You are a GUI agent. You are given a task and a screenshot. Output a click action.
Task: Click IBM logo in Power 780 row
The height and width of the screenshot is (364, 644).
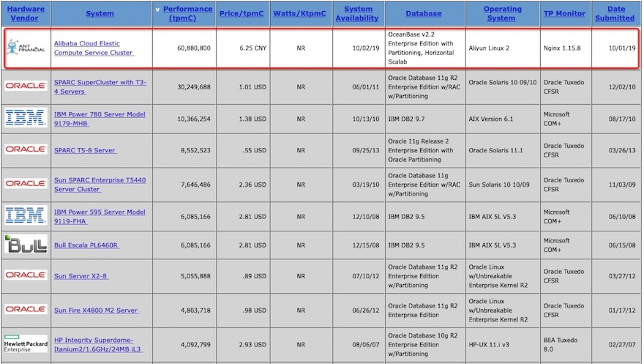[26, 118]
